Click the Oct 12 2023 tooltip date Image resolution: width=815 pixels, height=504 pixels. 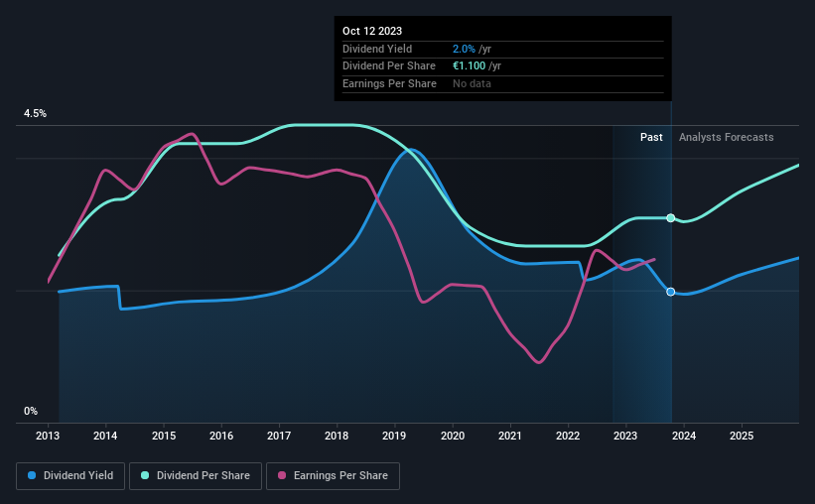coord(372,31)
